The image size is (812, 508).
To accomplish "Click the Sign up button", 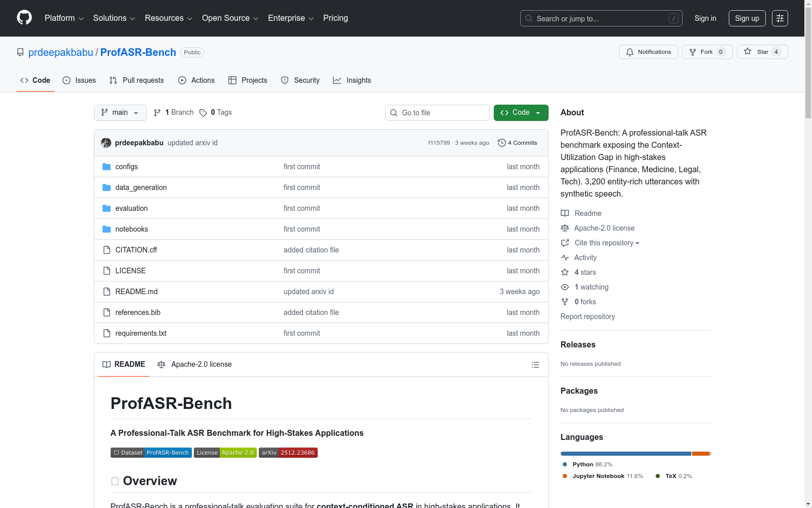I will (x=747, y=18).
